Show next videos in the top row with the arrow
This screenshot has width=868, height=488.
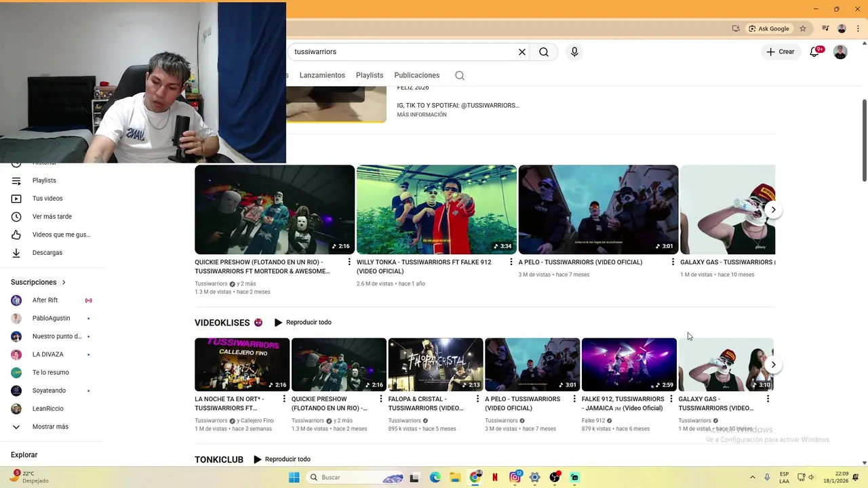(773, 209)
